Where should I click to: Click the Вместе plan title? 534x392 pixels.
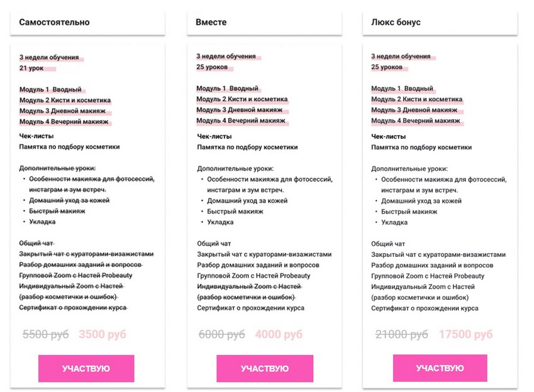[211, 22]
